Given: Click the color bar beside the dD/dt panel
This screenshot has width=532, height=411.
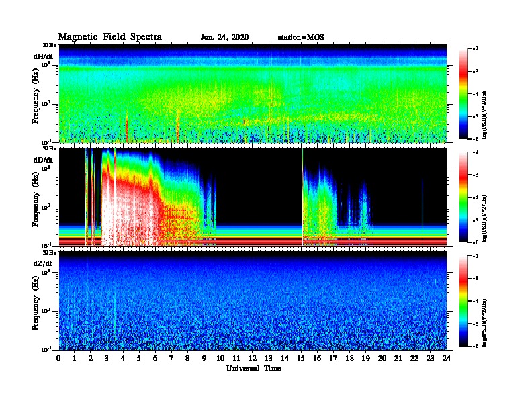Looking at the screenshot, I should click(463, 197).
